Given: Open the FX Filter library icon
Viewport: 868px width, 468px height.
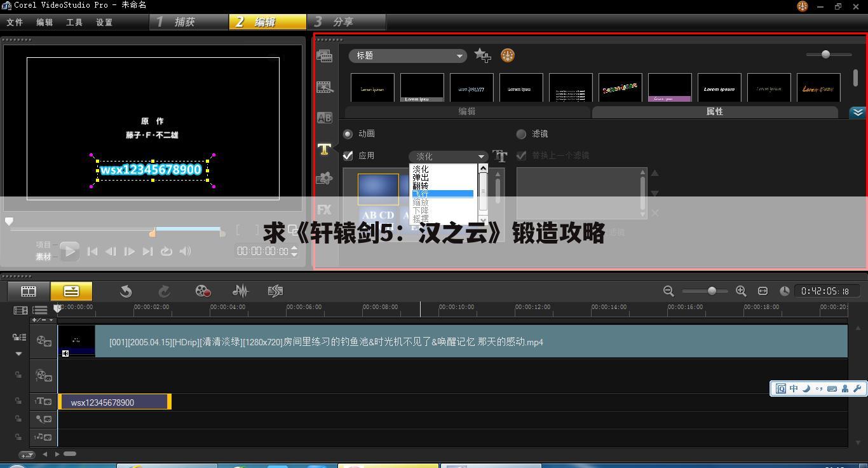Looking at the screenshot, I should pyautogui.click(x=324, y=209).
